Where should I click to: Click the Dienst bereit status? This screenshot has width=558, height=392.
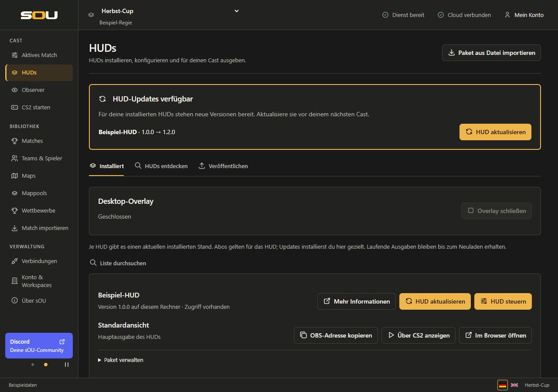pos(403,15)
